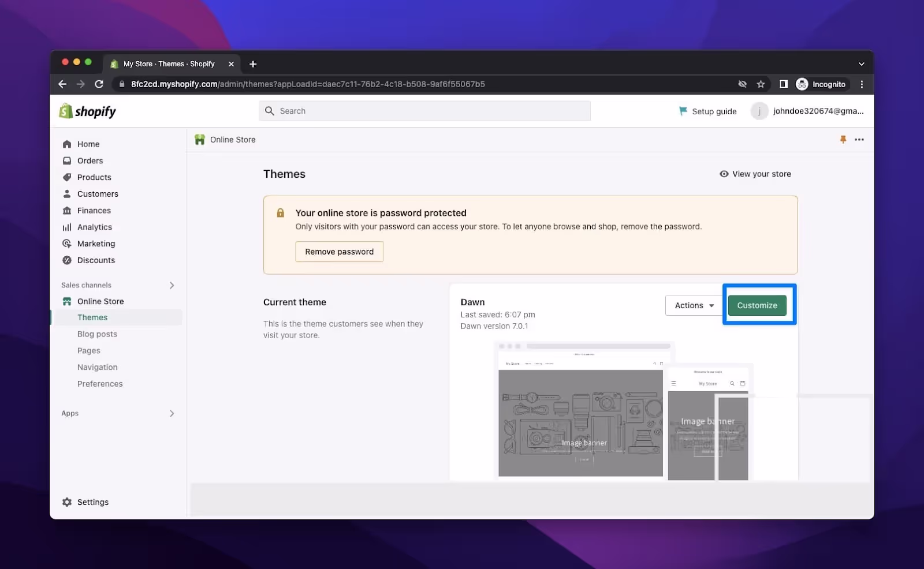Image resolution: width=924 pixels, height=569 pixels.
Task: Click the Shopify logo
Action: pos(88,111)
